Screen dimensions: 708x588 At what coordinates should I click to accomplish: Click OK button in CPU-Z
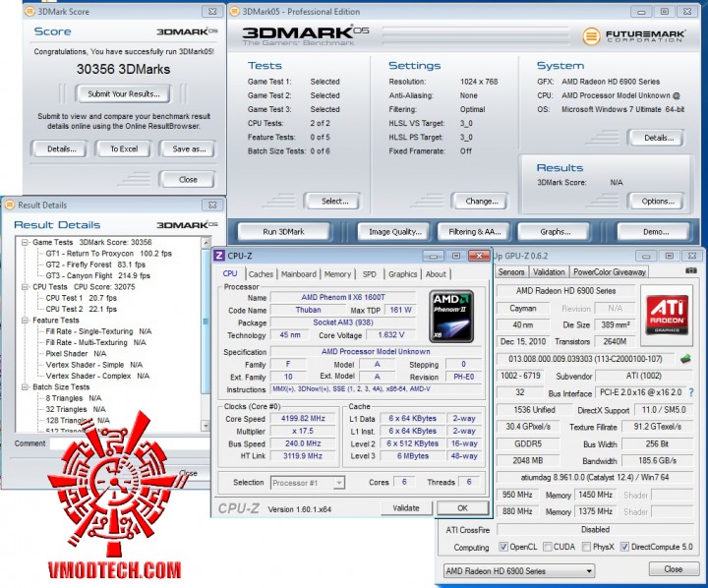(462, 508)
